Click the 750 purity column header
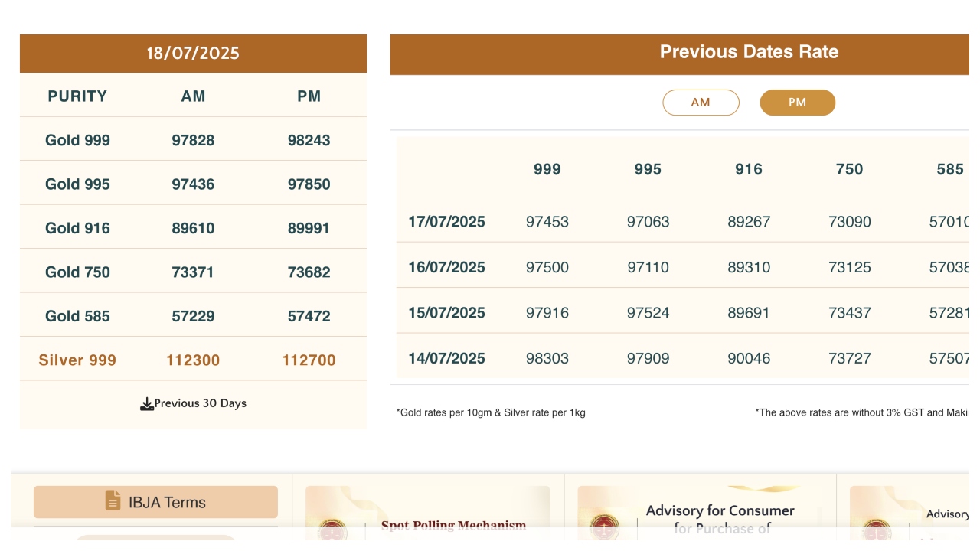Viewport: 980px width, 551px height. coord(849,170)
